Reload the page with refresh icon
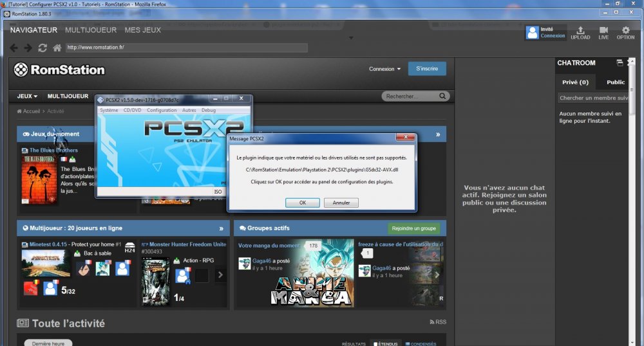Viewport: 644px width, 346px height. [x=43, y=48]
